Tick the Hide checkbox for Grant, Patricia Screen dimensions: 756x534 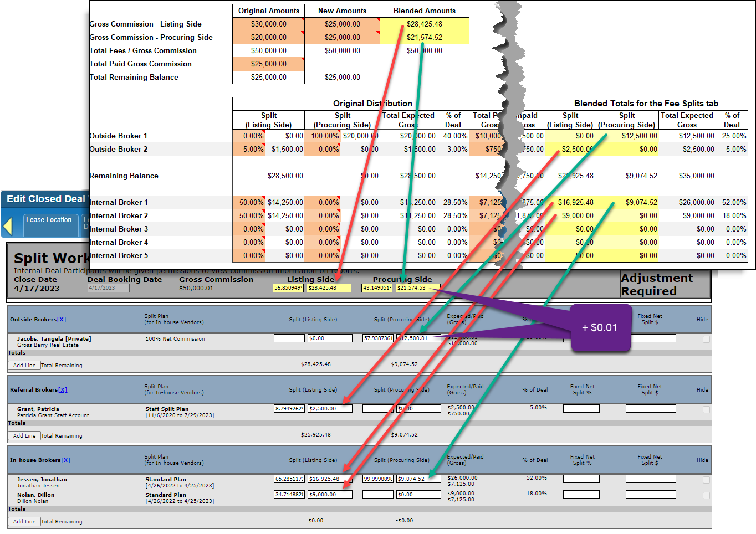click(706, 409)
